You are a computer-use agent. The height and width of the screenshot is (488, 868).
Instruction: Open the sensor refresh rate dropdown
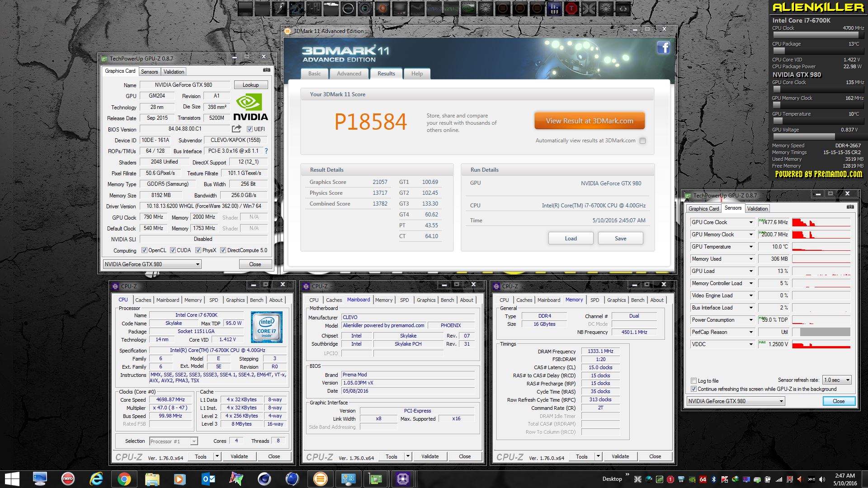click(837, 380)
